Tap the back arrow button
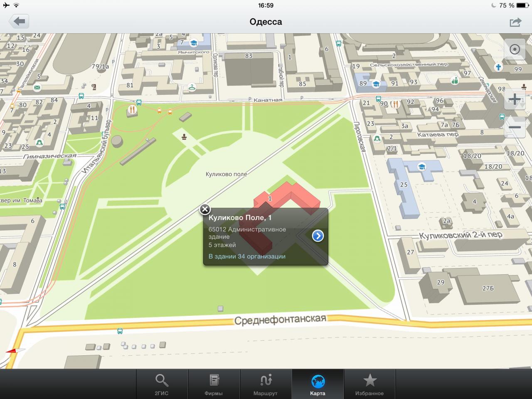Screen dimensions: 532x399 pos(19,22)
